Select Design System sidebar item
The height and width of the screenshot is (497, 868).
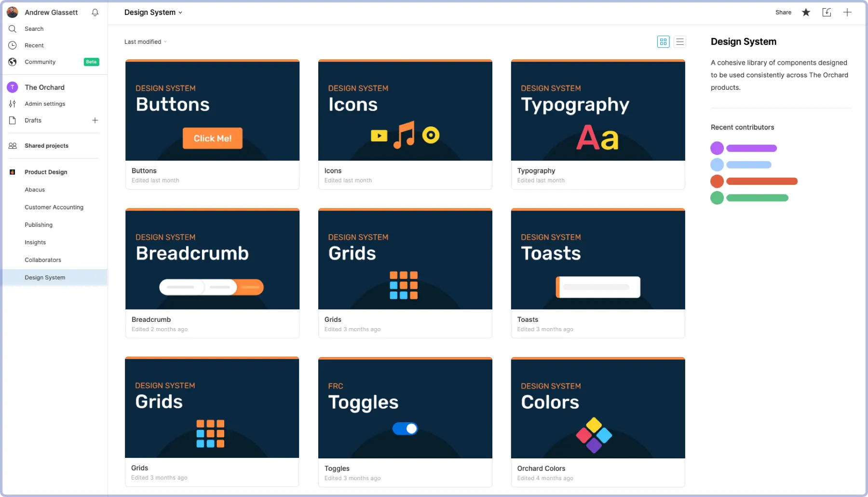pos(55,277)
